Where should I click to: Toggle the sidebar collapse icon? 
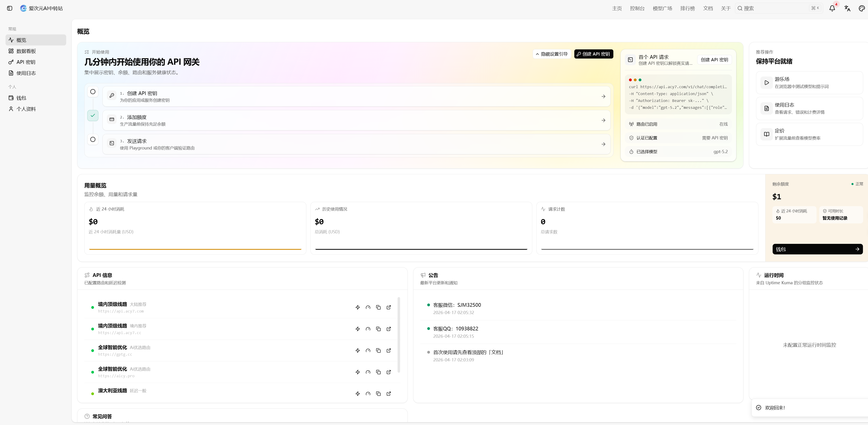coord(9,8)
